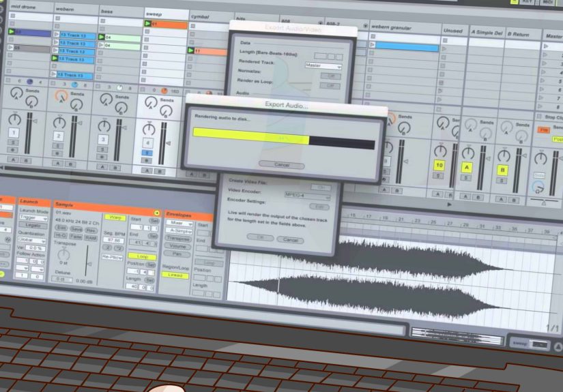Adjust the blue cue volume knob on Master
This screenshot has height=392, width=563.
click(x=538, y=187)
